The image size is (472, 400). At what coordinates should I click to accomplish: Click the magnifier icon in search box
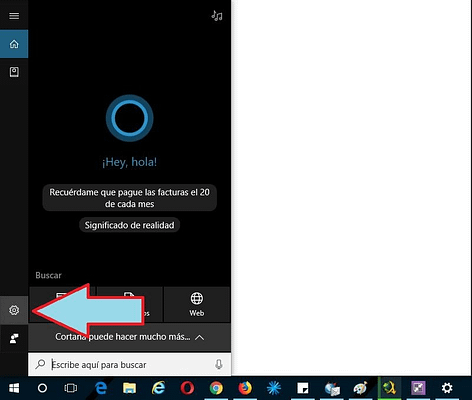[40, 364]
